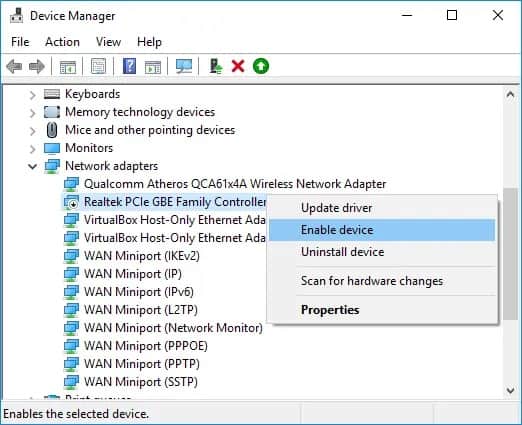The height and width of the screenshot is (425, 522).
Task: Click the scrollbar down arrow
Action: (510, 390)
